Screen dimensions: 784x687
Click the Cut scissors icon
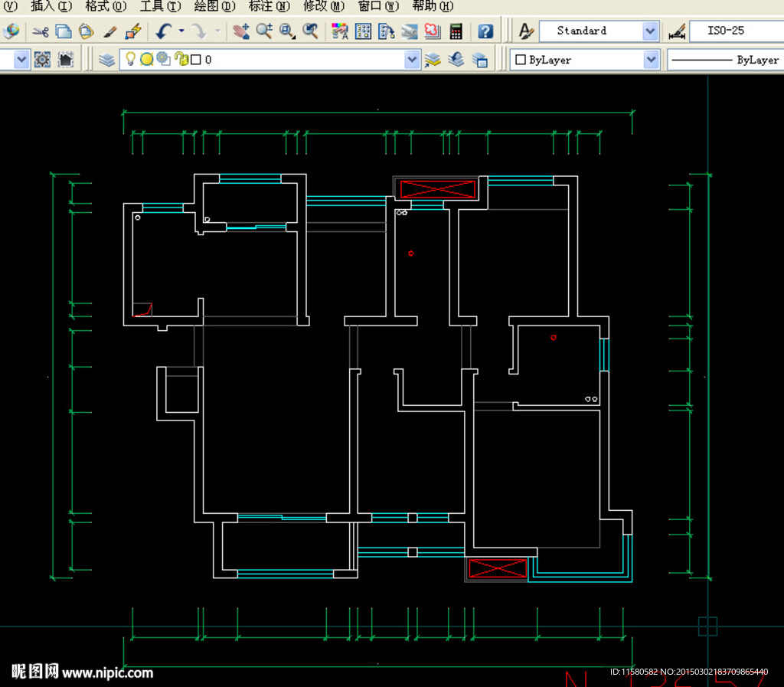click(x=41, y=31)
